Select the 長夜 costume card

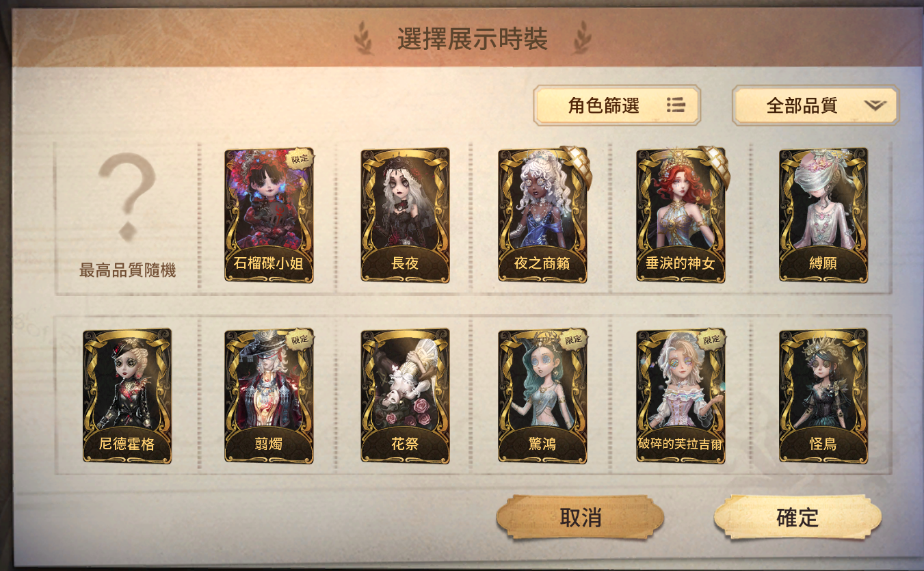(405, 215)
